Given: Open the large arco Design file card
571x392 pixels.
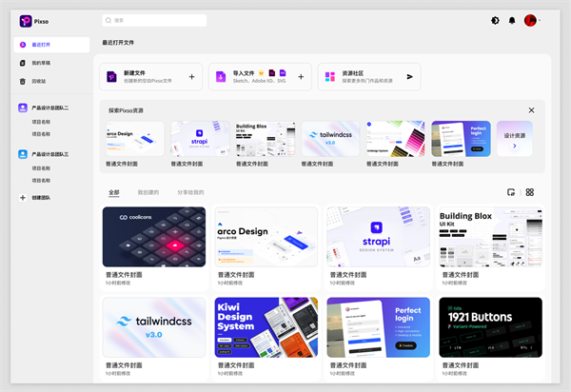Looking at the screenshot, I should click(266, 237).
